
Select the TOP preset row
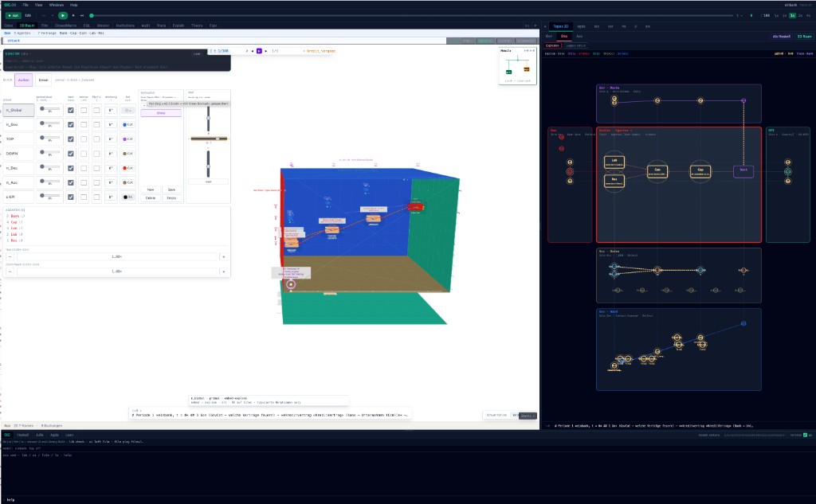click(x=19, y=139)
